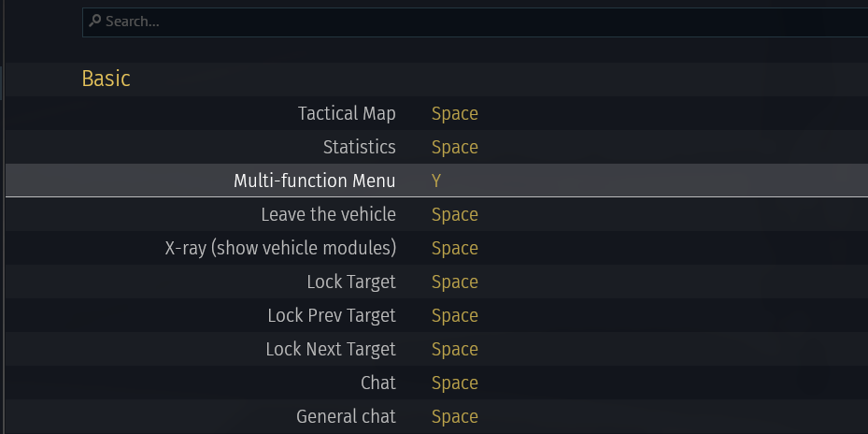
Task: Change the Lock Target Space binding
Action: (x=454, y=282)
